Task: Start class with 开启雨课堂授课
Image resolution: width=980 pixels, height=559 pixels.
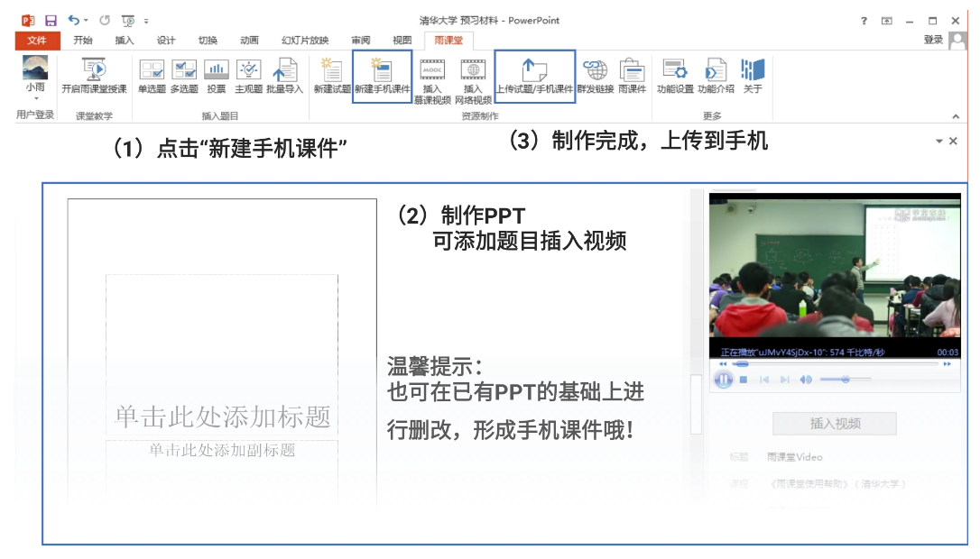Action: tap(94, 76)
